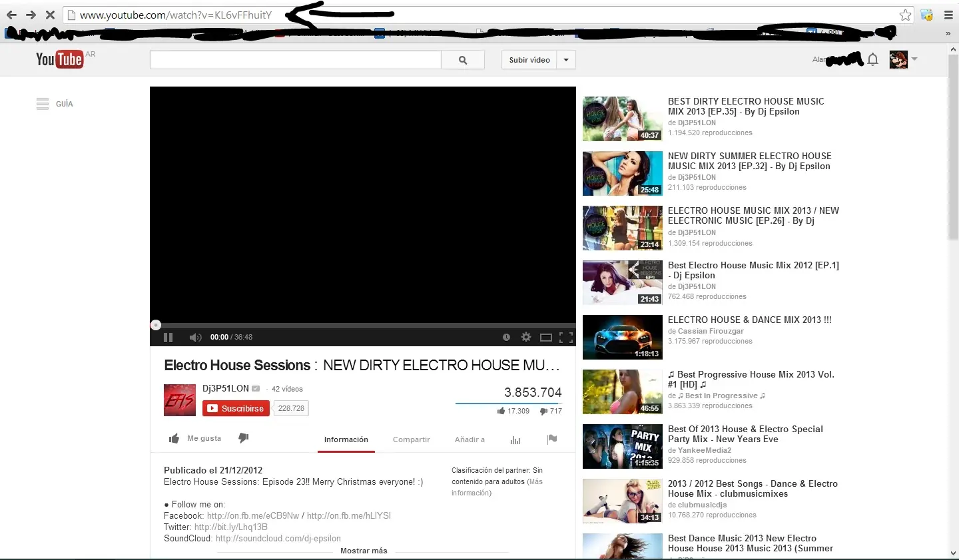Screen dimensions: 959x560
Task: Open the Dj3P51LON channel name link
Action: (x=226, y=388)
